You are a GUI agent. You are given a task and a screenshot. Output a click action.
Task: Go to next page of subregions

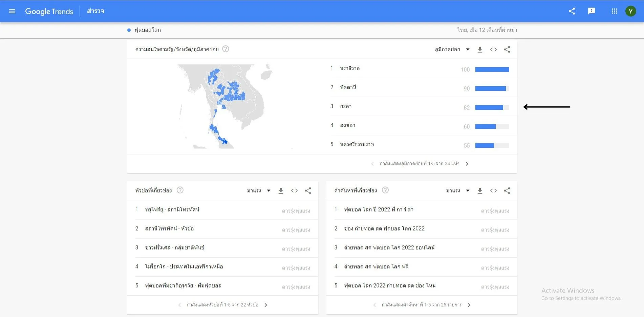pos(467,164)
